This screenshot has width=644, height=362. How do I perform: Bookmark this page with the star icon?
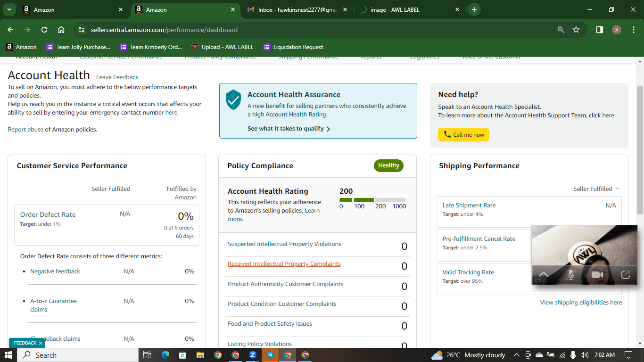[576, 30]
